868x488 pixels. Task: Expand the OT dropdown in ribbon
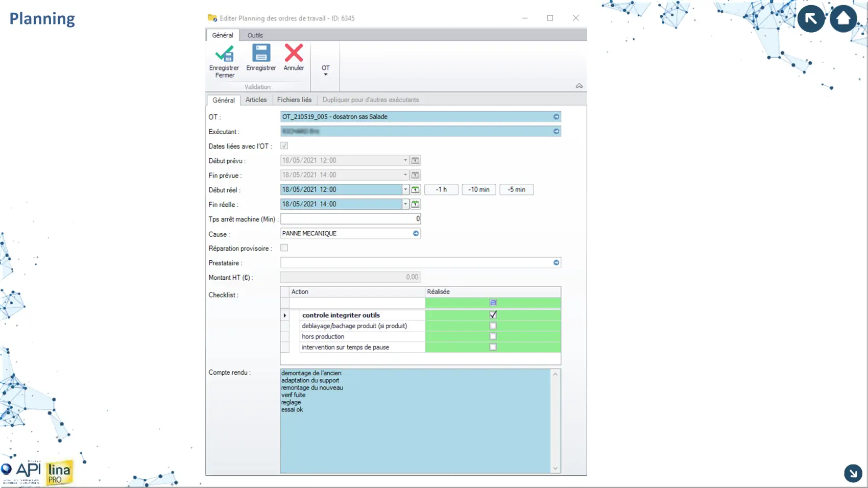[x=325, y=70]
